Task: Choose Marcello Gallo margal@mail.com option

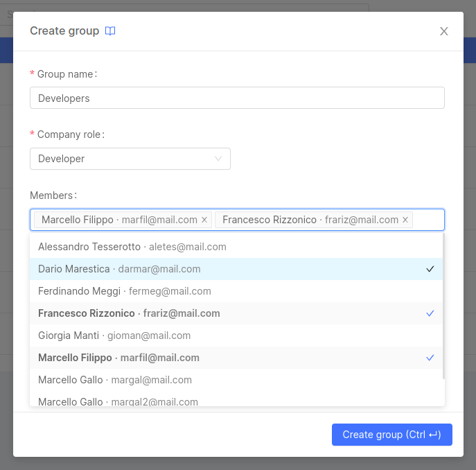Action: [115, 380]
